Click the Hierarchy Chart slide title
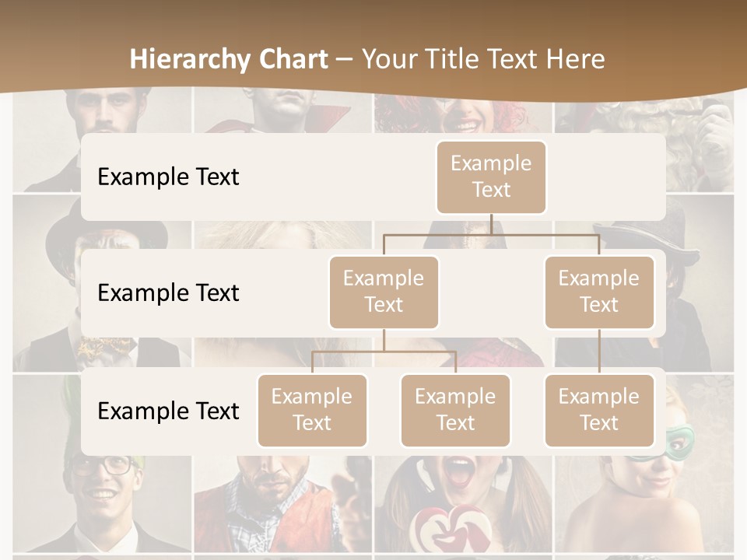The image size is (747, 560). [366, 59]
